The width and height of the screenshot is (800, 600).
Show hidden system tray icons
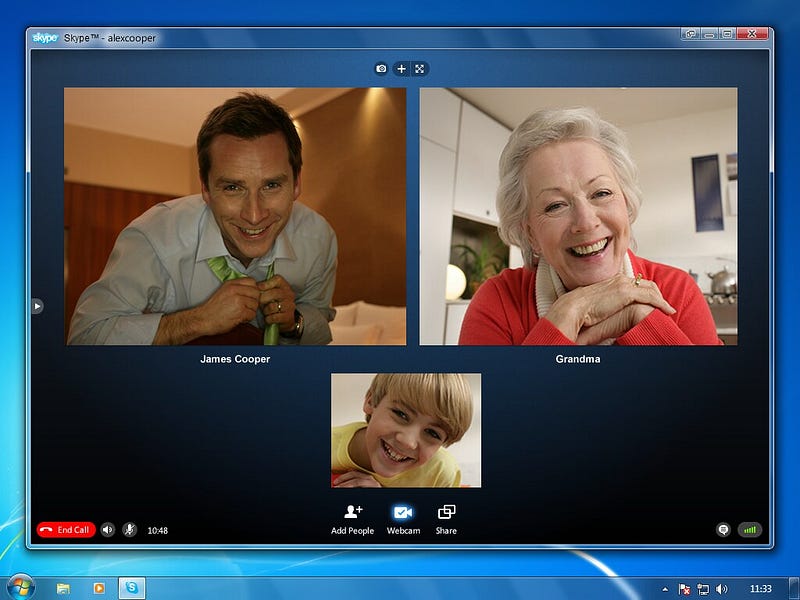(x=665, y=589)
